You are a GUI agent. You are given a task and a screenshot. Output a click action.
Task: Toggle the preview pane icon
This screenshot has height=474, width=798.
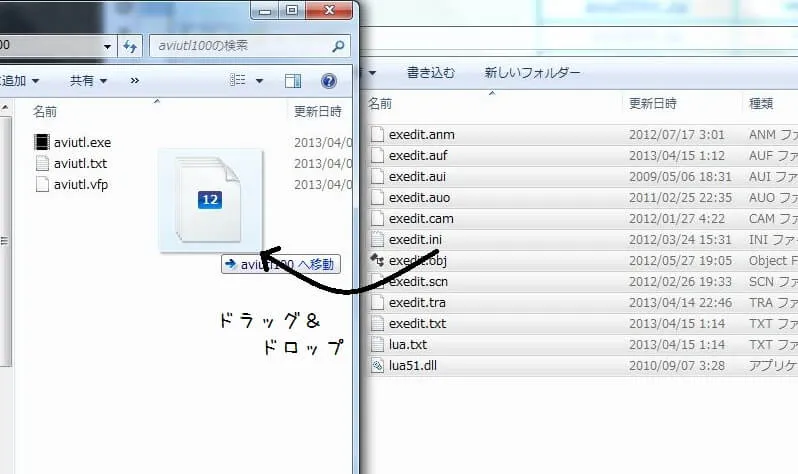coord(293,80)
